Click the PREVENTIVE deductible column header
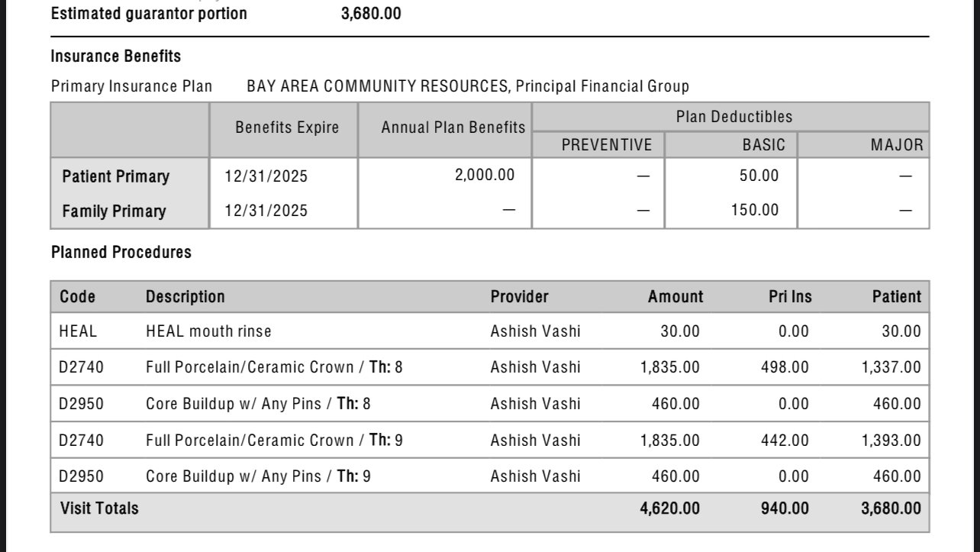Image resolution: width=980 pixels, height=552 pixels. point(607,145)
